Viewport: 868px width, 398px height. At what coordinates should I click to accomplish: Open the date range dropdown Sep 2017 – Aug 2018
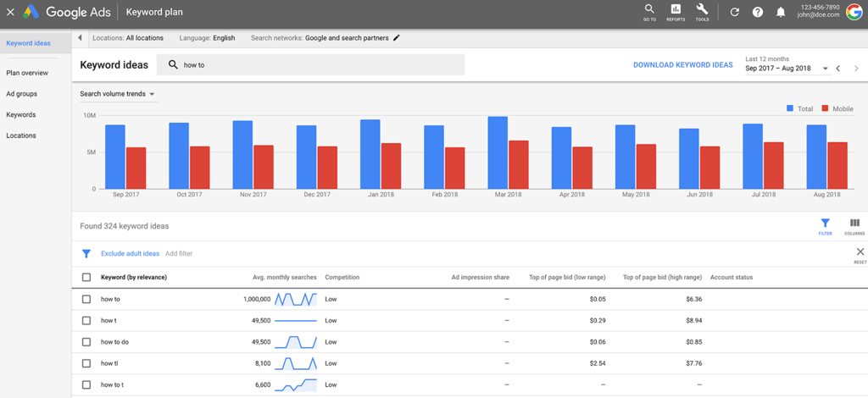tap(787, 69)
